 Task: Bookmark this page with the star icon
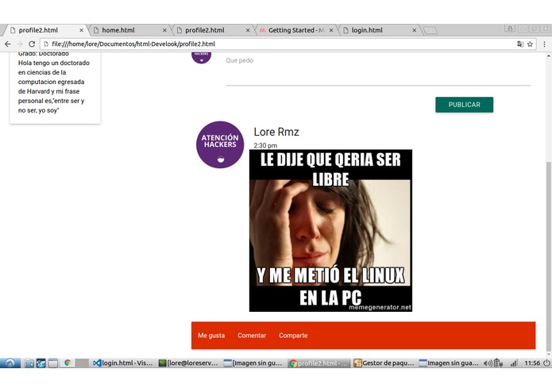point(530,44)
